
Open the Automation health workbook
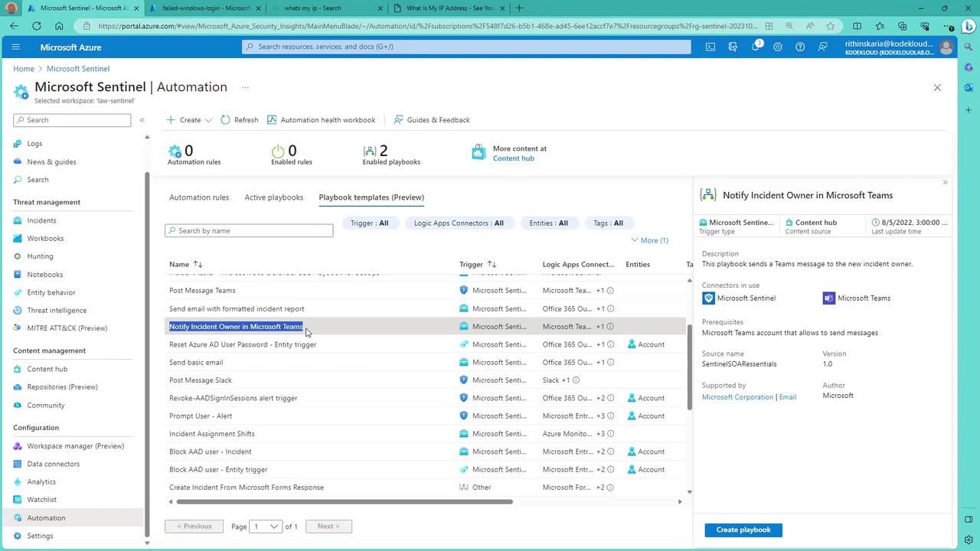pyautogui.click(x=321, y=120)
